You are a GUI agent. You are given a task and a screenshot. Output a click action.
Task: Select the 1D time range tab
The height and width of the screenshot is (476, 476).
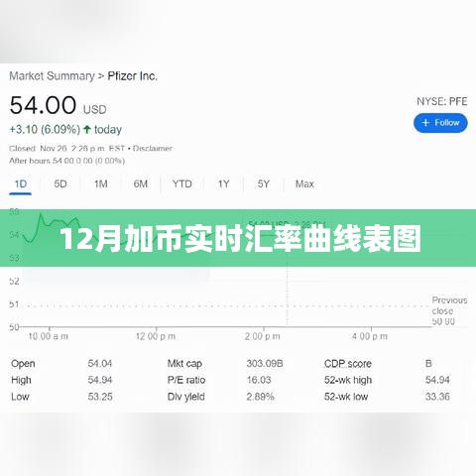click(21, 184)
